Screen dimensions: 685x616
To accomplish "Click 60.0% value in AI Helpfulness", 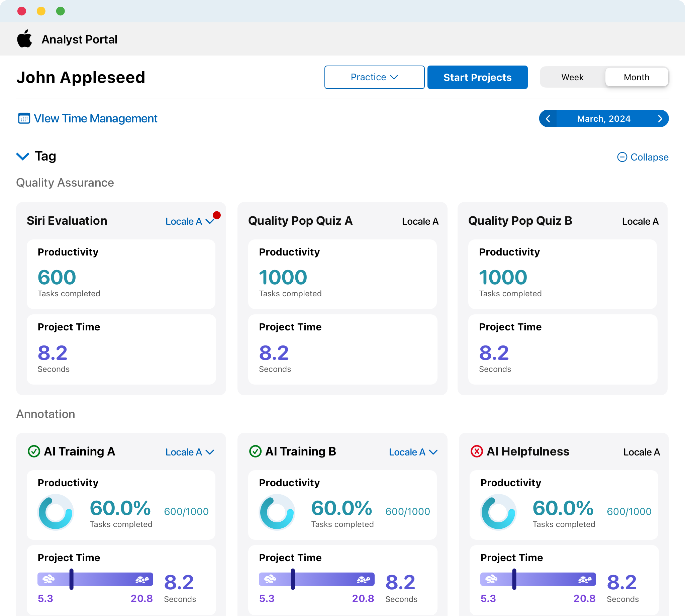I will pyautogui.click(x=563, y=508).
